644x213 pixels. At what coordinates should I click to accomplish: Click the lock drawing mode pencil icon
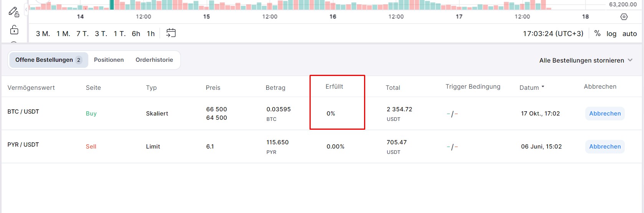pos(14,12)
